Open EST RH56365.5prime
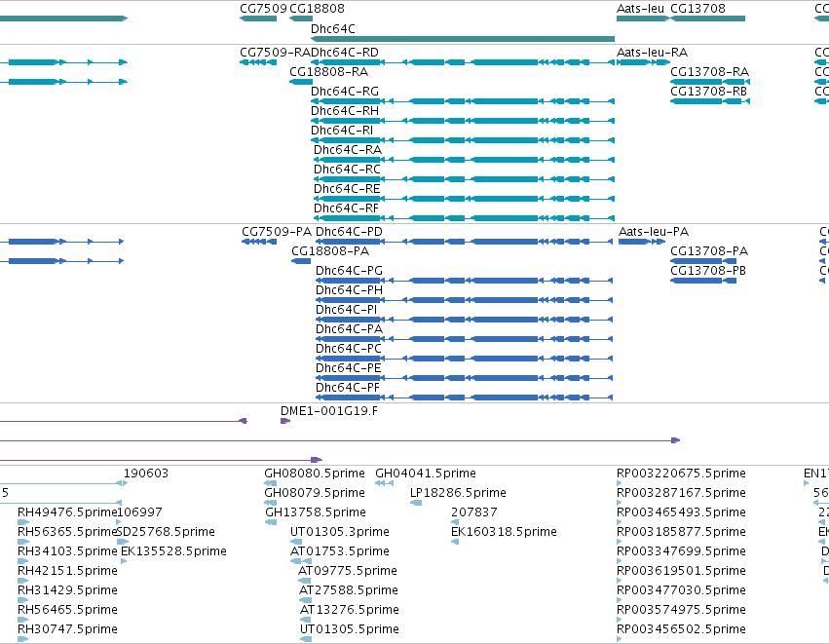The image size is (829, 644). tap(67, 532)
